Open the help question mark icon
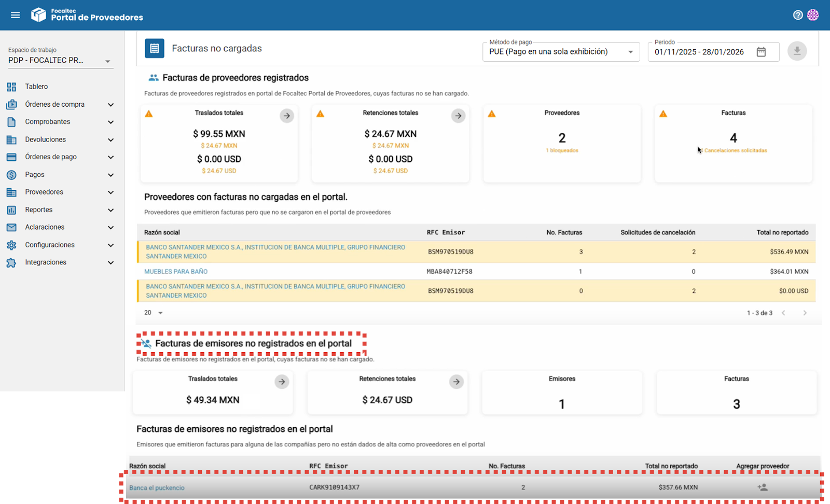Image resolution: width=830 pixels, height=504 pixels. (x=798, y=15)
